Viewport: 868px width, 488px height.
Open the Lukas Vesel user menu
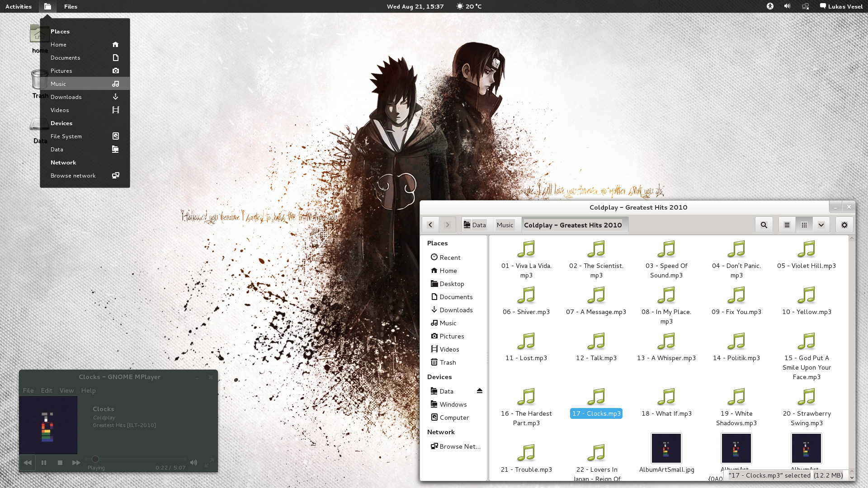point(841,6)
